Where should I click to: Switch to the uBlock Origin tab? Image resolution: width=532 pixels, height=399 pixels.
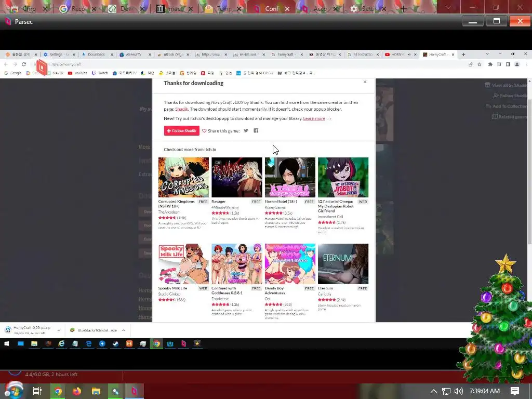[x=174, y=54]
